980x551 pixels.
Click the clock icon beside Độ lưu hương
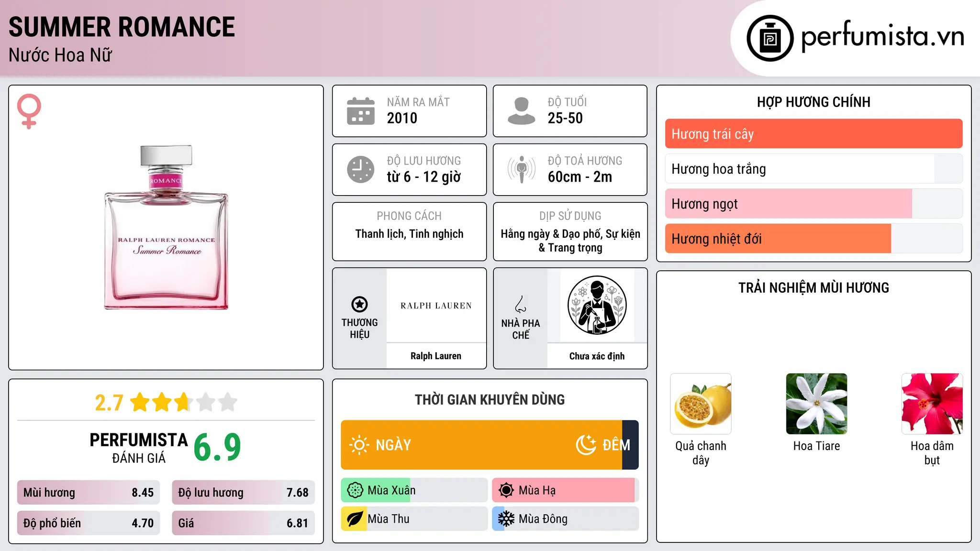[361, 169]
